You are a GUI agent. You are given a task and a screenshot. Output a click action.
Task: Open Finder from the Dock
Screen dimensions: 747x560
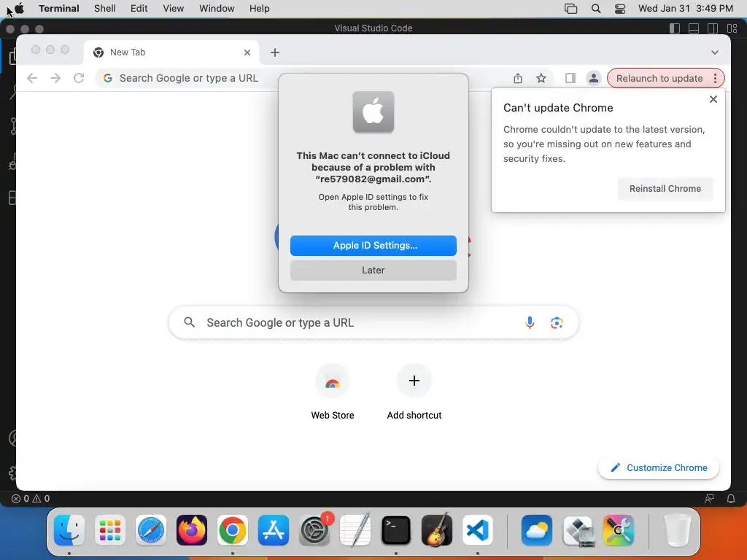coord(69,530)
